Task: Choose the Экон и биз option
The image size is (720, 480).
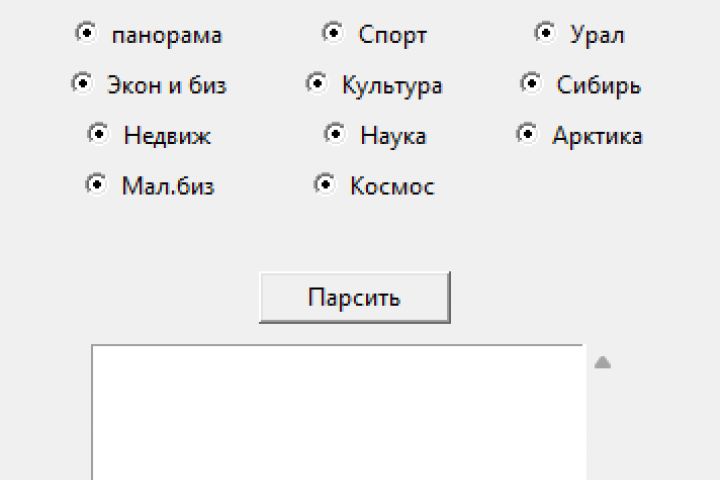Action: pos(81,83)
